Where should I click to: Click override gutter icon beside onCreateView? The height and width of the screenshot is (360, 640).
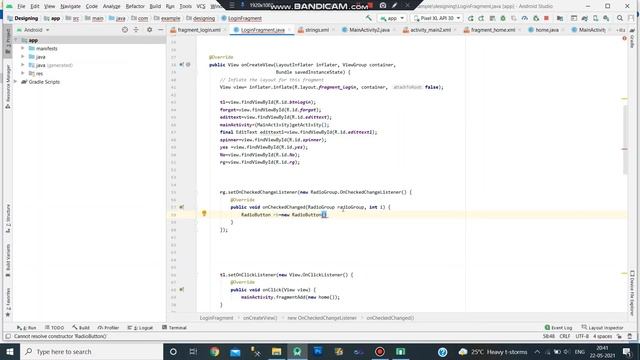coord(182,64)
